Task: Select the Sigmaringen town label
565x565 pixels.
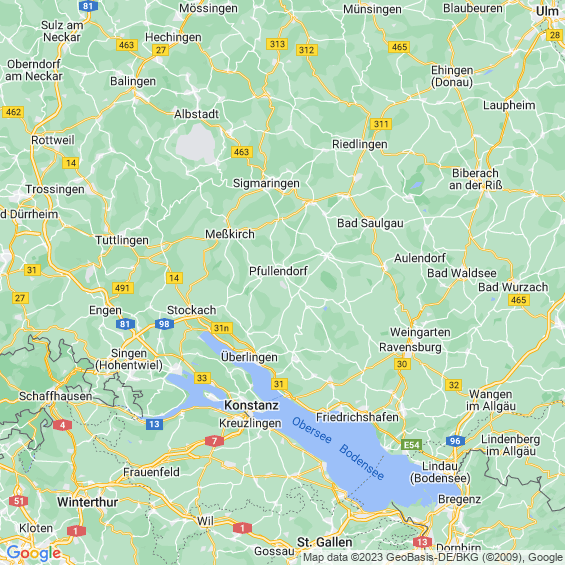Action: point(266,183)
